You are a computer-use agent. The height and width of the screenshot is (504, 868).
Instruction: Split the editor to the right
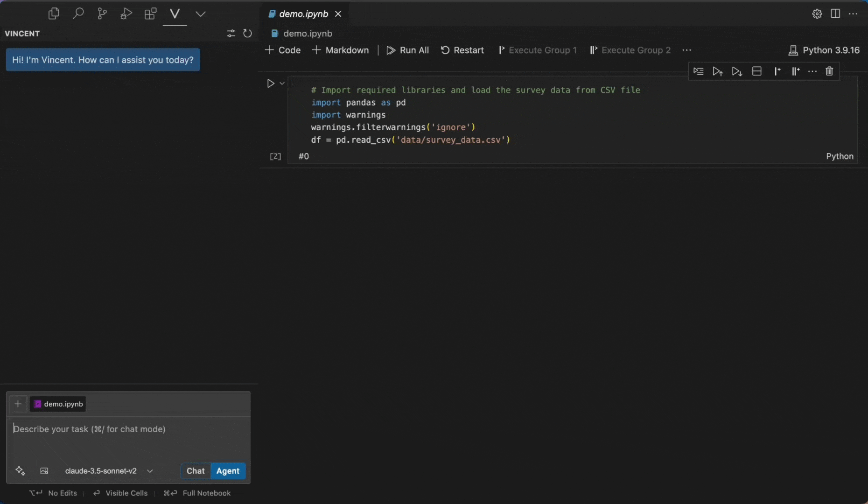(835, 14)
